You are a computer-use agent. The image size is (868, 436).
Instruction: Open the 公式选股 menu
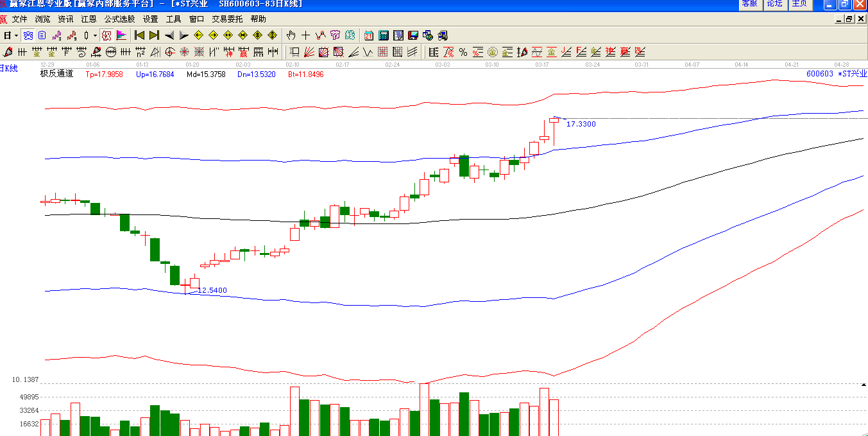click(x=120, y=19)
